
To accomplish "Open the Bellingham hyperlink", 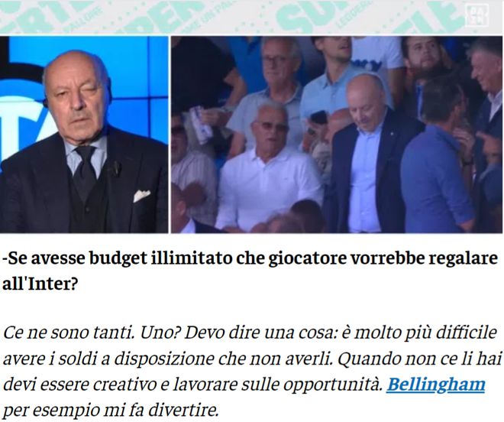I will click(435, 385).
